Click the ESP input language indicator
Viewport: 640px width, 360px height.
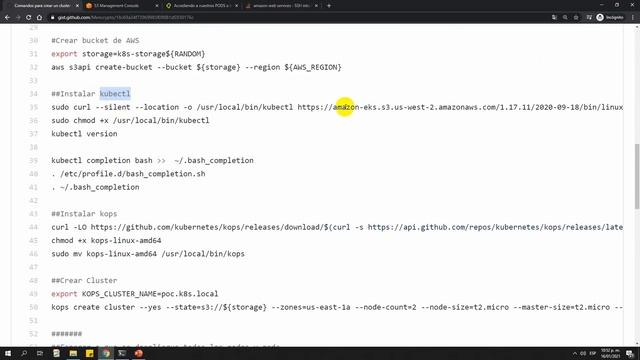[x=593, y=353]
